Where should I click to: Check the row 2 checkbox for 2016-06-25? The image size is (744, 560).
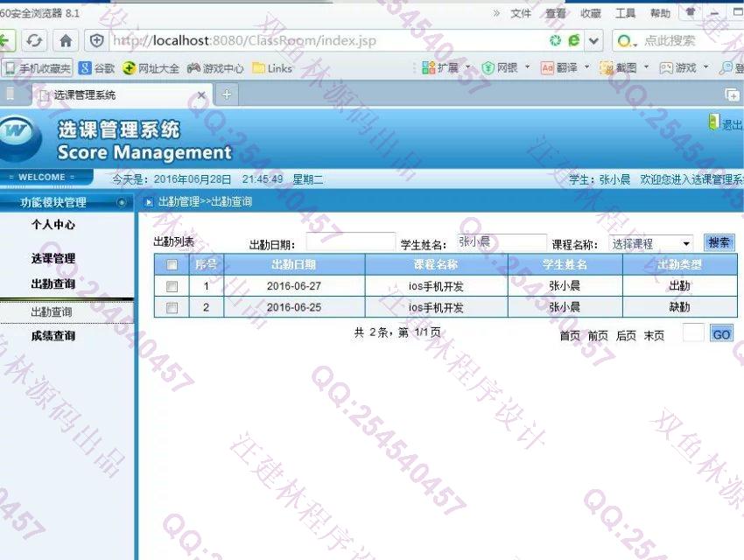click(172, 308)
